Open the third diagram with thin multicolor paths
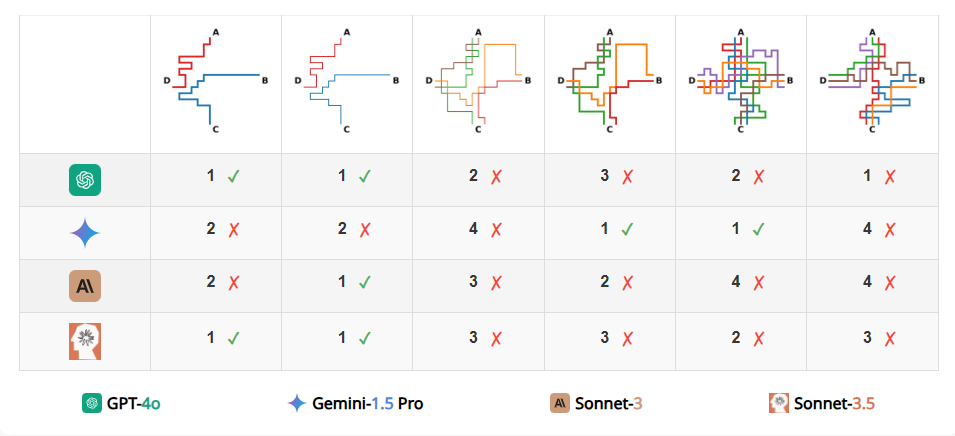This screenshot has width=955, height=436. [478, 80]
